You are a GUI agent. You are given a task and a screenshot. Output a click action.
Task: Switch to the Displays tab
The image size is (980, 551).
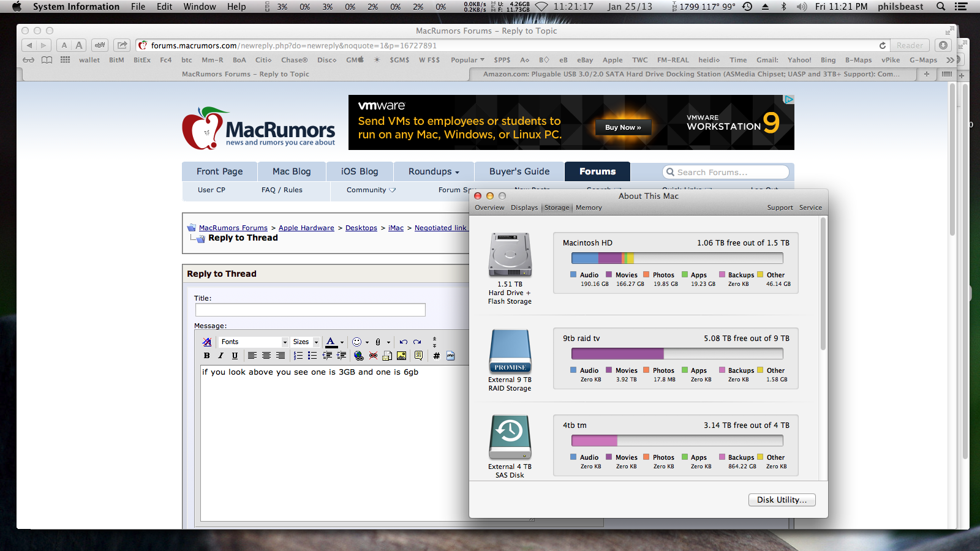(524, 208)
